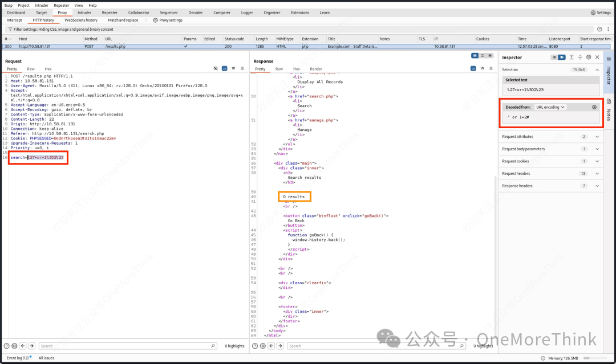Click the Intercept sub-tab
Screen dimensions: 616x364
tap(14, 20)
